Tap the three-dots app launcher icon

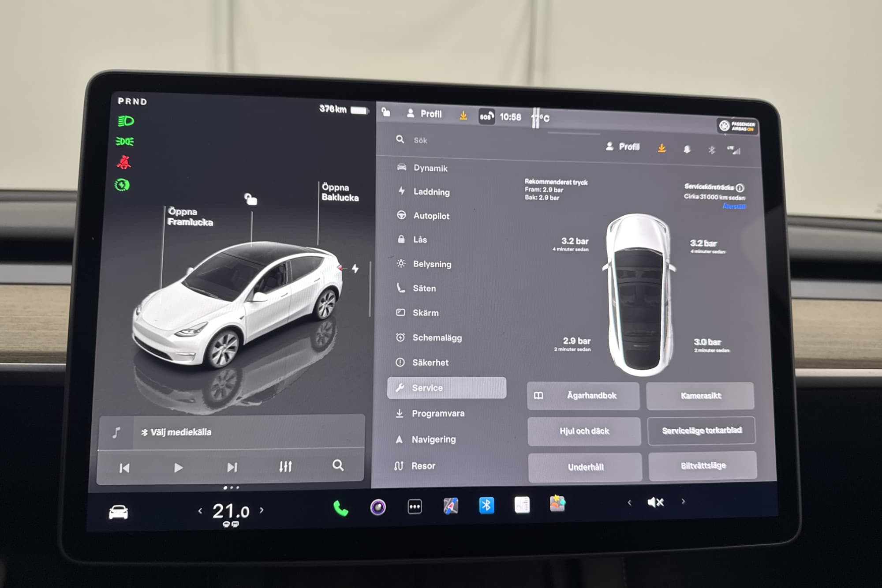pyautogui.click(x=415, y=507)
